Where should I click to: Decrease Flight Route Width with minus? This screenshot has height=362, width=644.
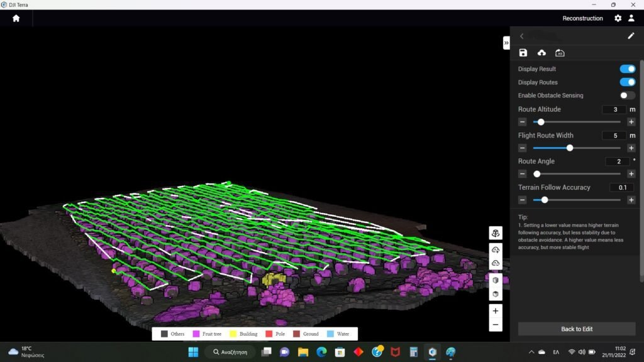(523, 148)
